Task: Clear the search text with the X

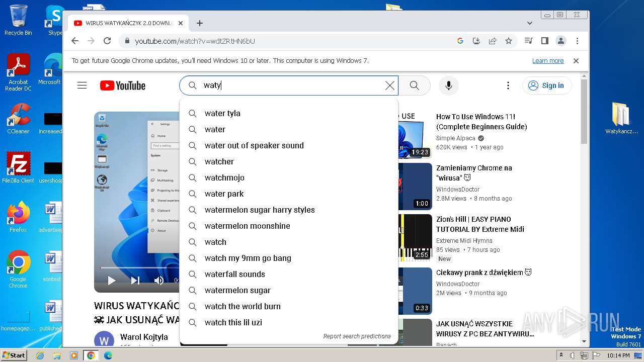Action: (390, 85)
